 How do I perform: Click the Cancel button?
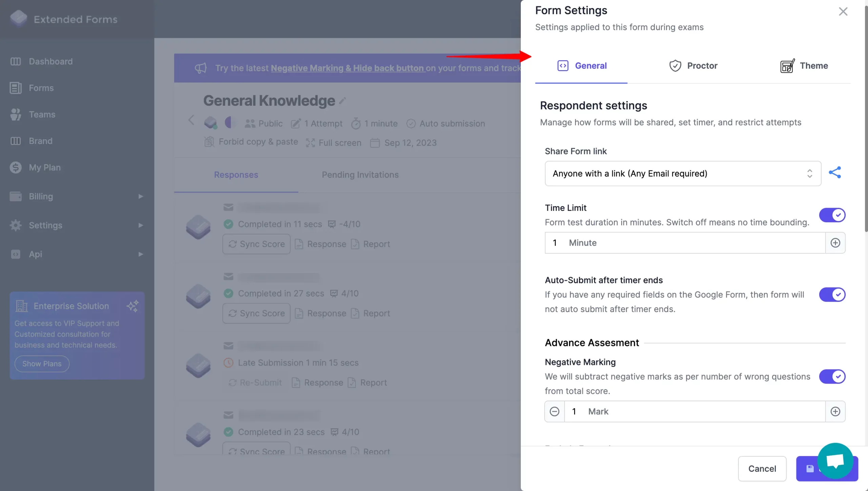tap(762, 469)
